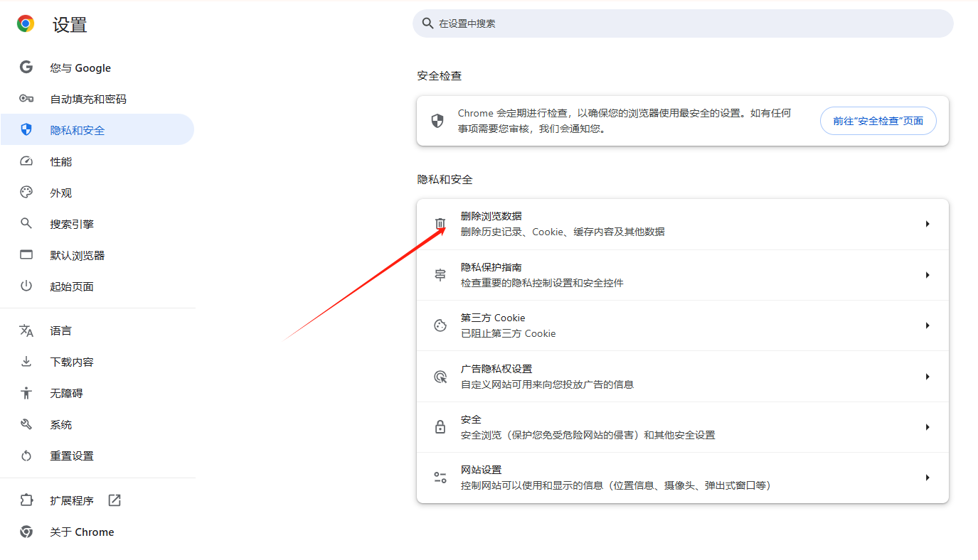The width and height of the screenshot is (978, 560).
Task: Click the wrench icon for 系统
Action: click(26, 424)
